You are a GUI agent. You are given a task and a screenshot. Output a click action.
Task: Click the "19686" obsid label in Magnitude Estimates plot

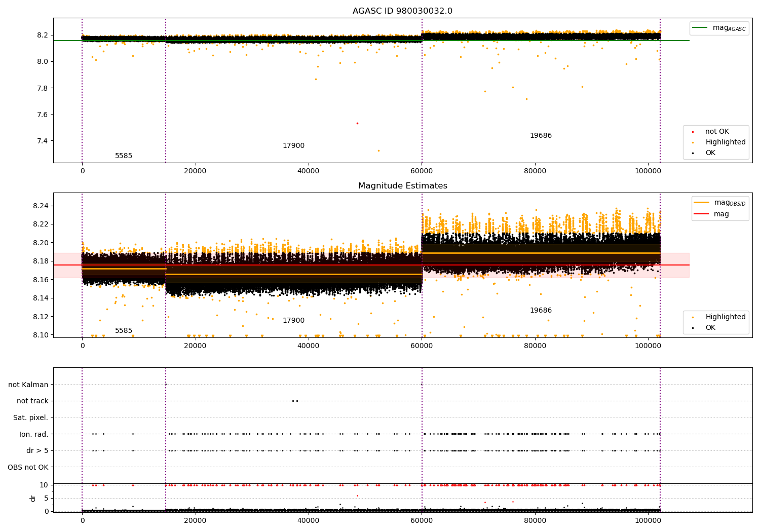(541, 311)
